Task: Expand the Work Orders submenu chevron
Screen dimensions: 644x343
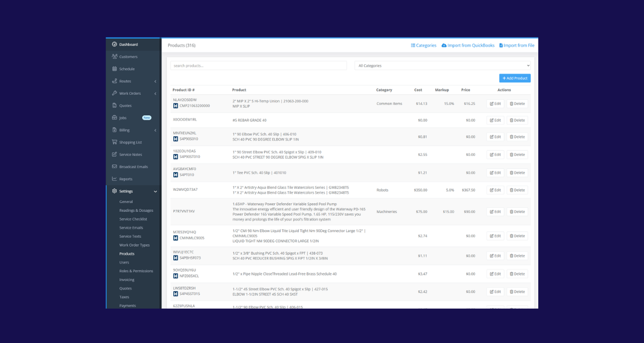Action: click(155, 93)
